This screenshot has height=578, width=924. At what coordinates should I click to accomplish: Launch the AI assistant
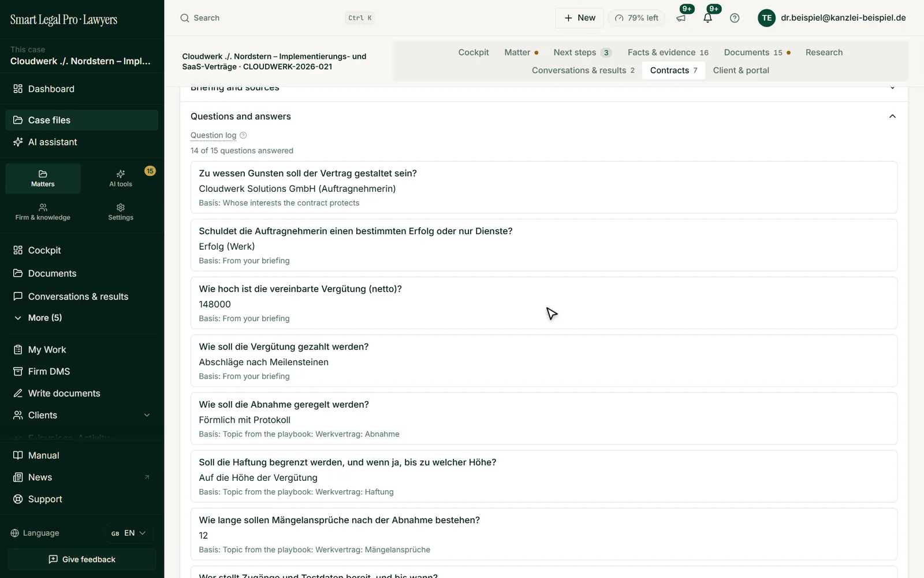(81, 142)
